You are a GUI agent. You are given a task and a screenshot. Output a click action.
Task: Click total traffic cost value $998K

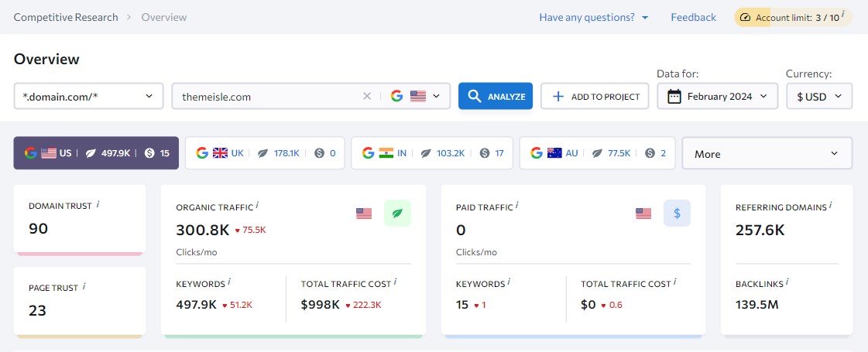tap(320, 304)
